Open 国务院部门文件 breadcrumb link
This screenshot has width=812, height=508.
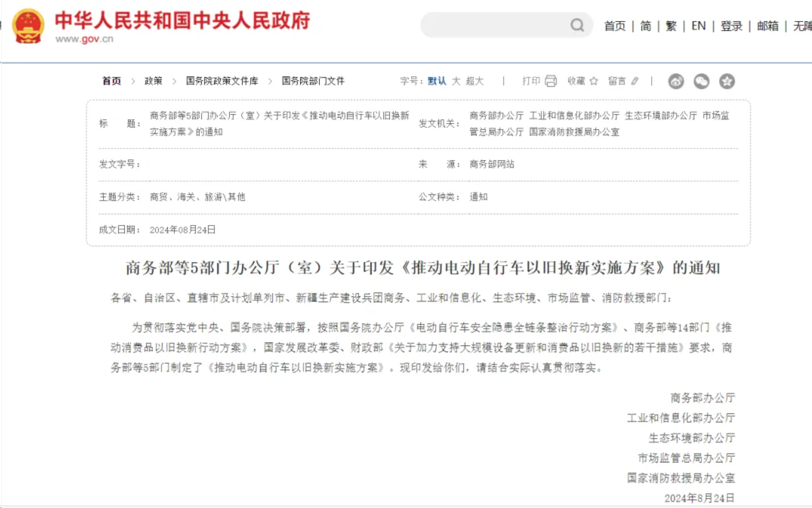(313, 81)
